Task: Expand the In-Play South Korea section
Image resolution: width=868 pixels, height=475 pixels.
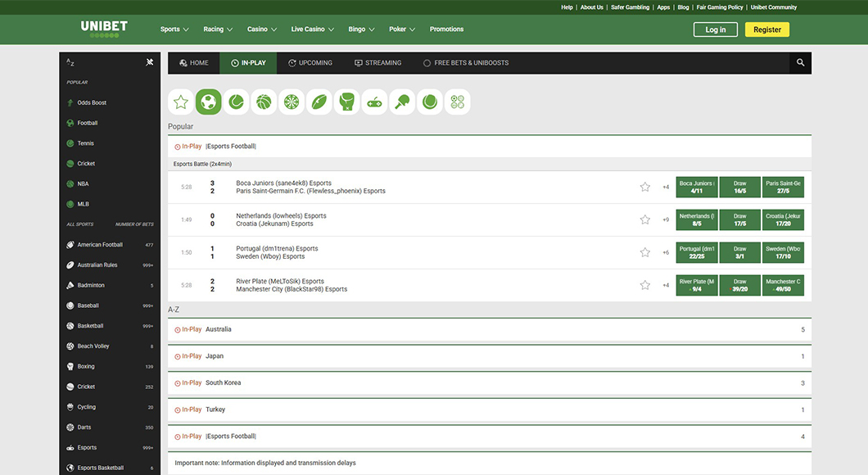Action: tap(490, 382)
